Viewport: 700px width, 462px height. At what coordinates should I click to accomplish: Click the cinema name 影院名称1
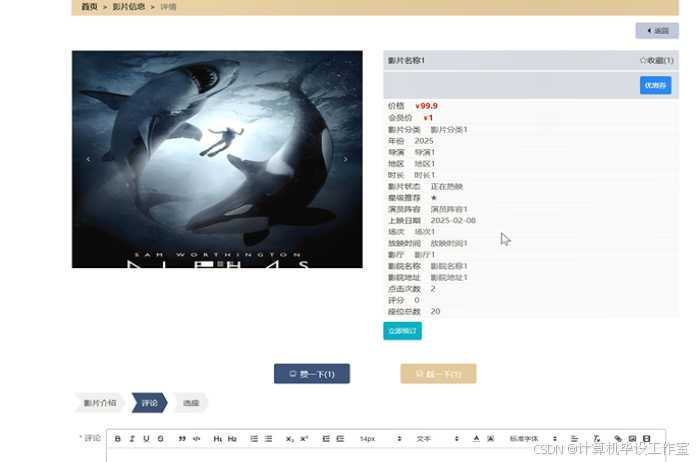tap(449, 266)
